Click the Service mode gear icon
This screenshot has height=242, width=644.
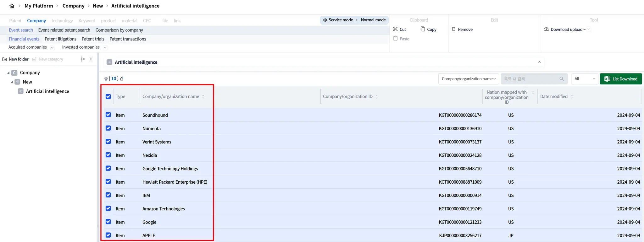(325, 20)
